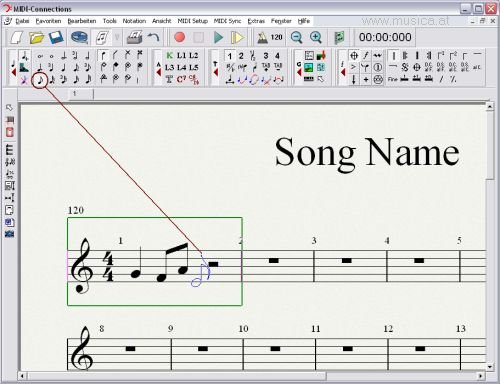
Task: Click the tempo marking 120 above staff
Action: (76, 210)
